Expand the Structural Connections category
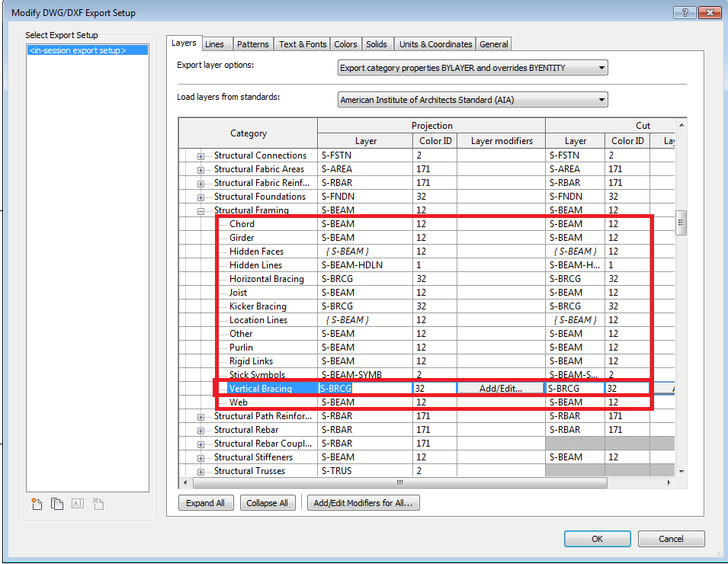This screenshot has height=564, width=728. [x=200, y=156]
